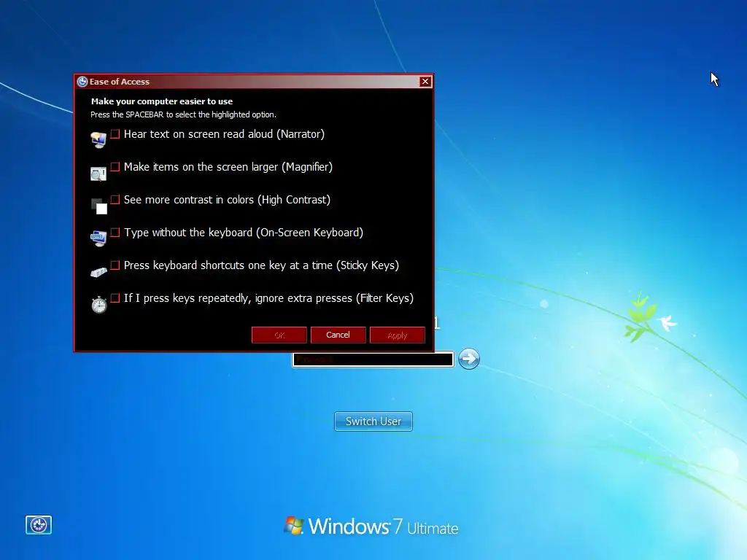Open Ease of Access button on login screen
The height and width of the screenshot is (560, 747).
(39, 525)
